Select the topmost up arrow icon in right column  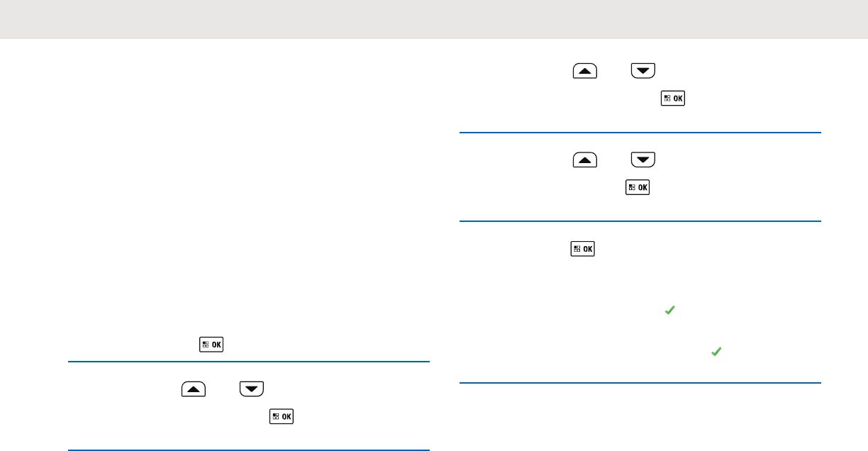585,71
